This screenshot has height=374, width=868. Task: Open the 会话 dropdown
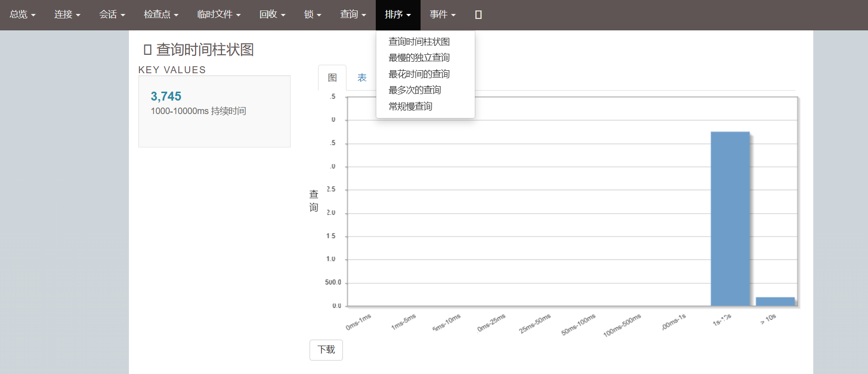112,15
